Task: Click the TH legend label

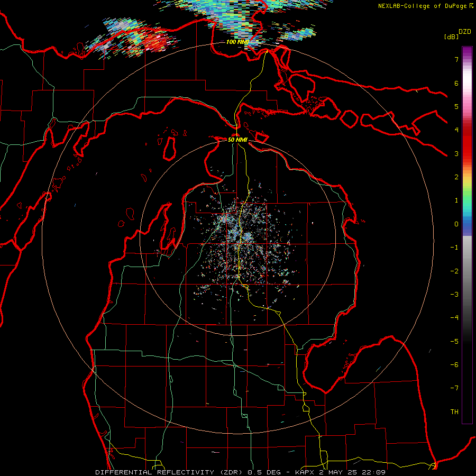Action: point(454,412)
